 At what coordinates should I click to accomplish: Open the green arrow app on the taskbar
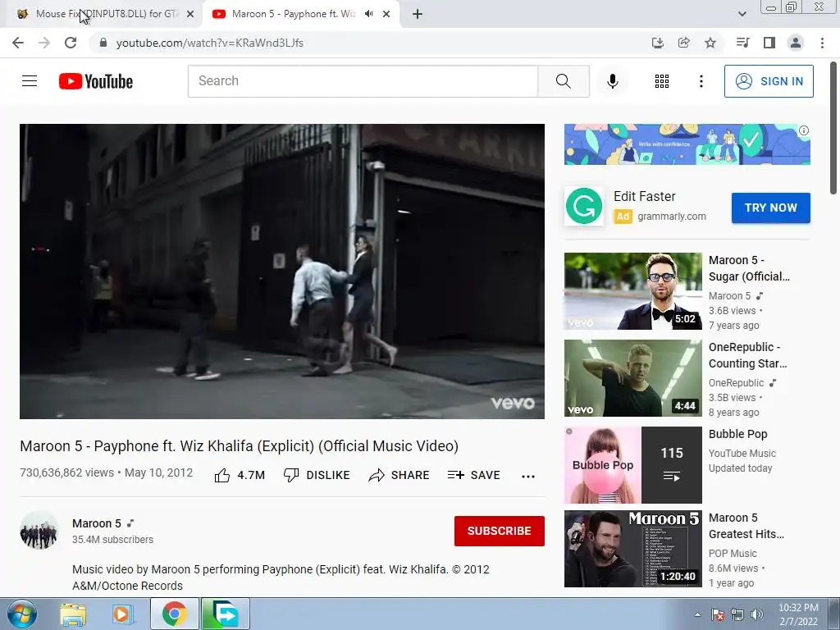point(226,614)
